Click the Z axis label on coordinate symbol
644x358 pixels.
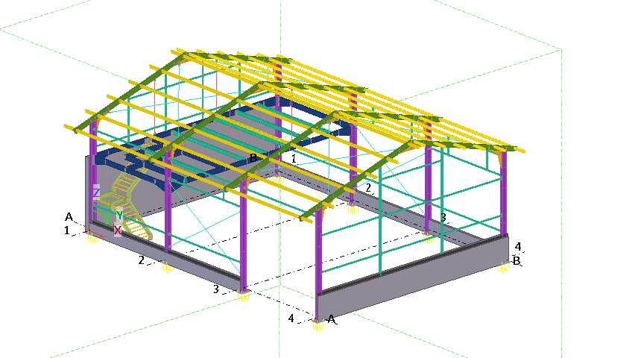point(96,192)
